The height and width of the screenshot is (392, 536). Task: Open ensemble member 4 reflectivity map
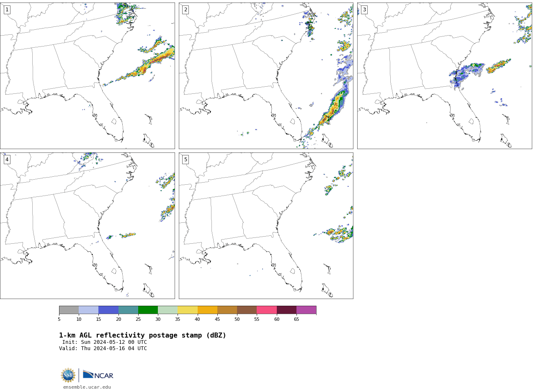pos(87,226)
